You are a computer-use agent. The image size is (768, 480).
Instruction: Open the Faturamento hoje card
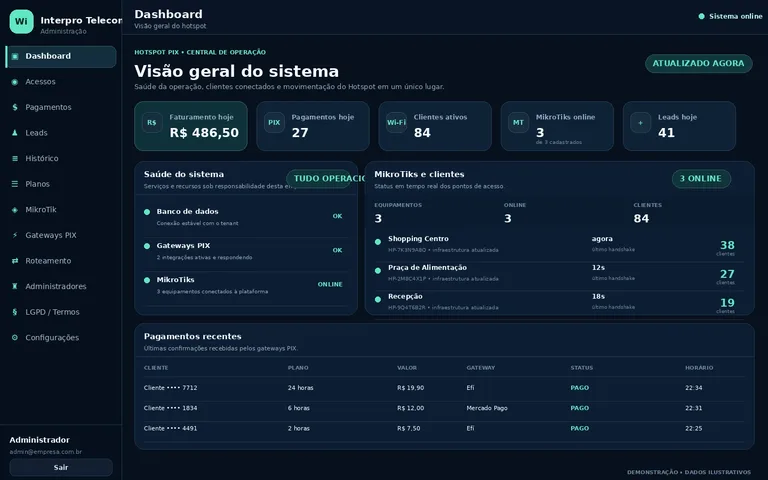click(x=191, y=126)
